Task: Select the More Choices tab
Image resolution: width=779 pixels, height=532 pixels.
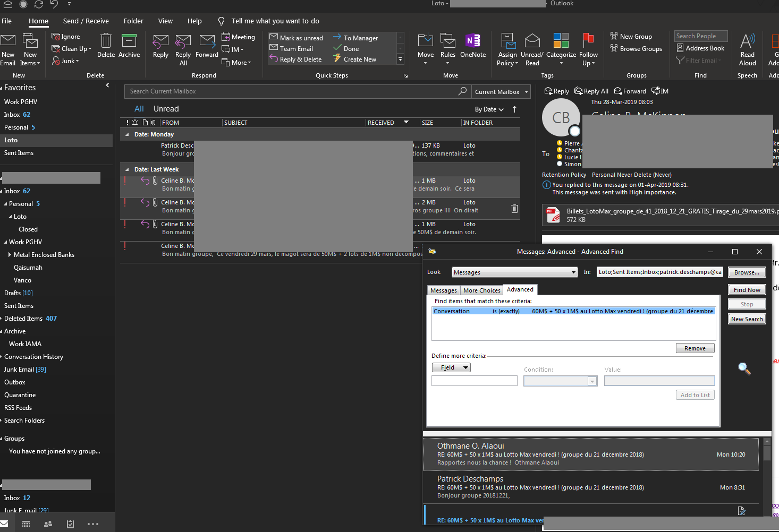Action: pyautogui.click(x=481, y=290)
